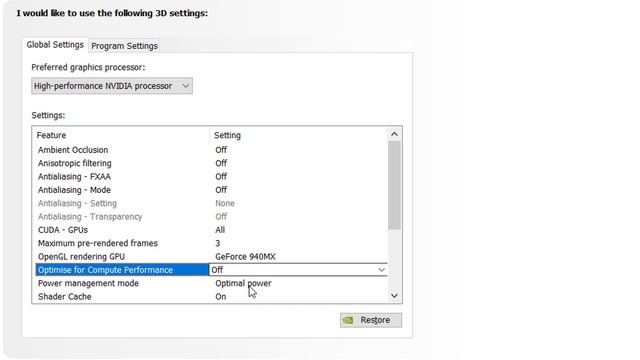The height and width of the screenshot is (360, 640).
Task: Select the Anisotropic filtering feature row
Action: click(x=211, y=163)
